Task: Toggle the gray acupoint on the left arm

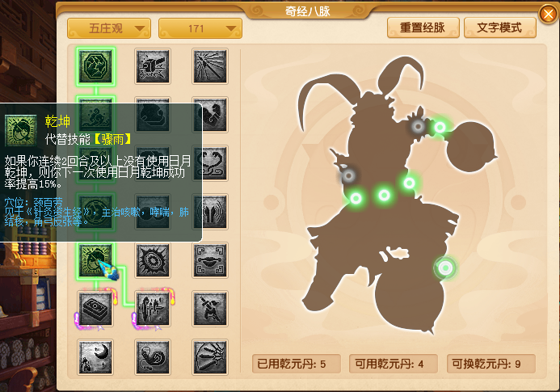Action: [348, 175]
